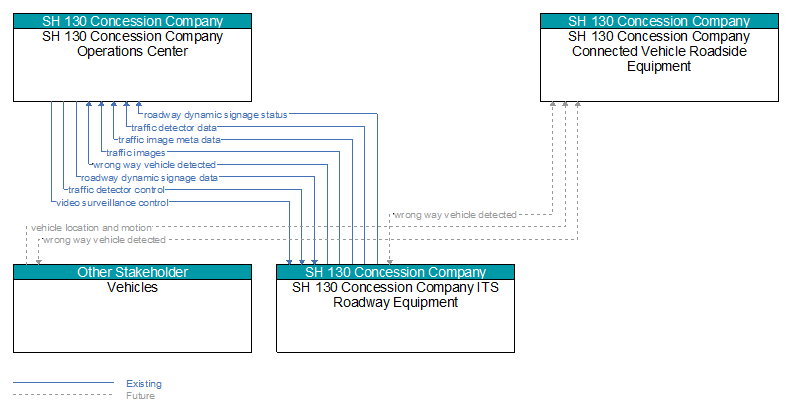Select the ITS Roadway Equipment box title

[396, 295]
